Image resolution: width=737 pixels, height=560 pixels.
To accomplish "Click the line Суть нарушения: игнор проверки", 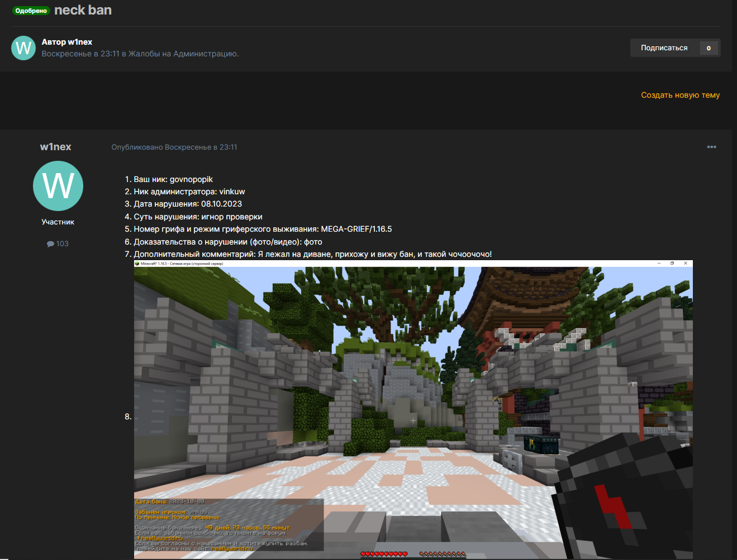I will [x=198, y=217].
